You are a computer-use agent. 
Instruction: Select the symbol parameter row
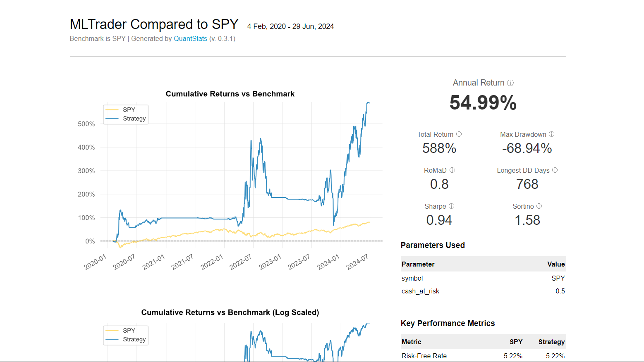[x=412, y=278]
